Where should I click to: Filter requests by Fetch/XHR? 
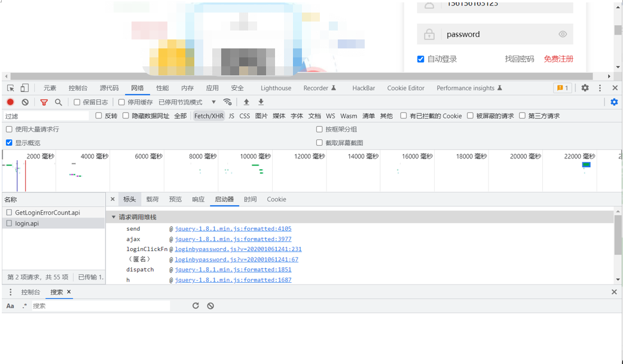(x=209, y=115)
